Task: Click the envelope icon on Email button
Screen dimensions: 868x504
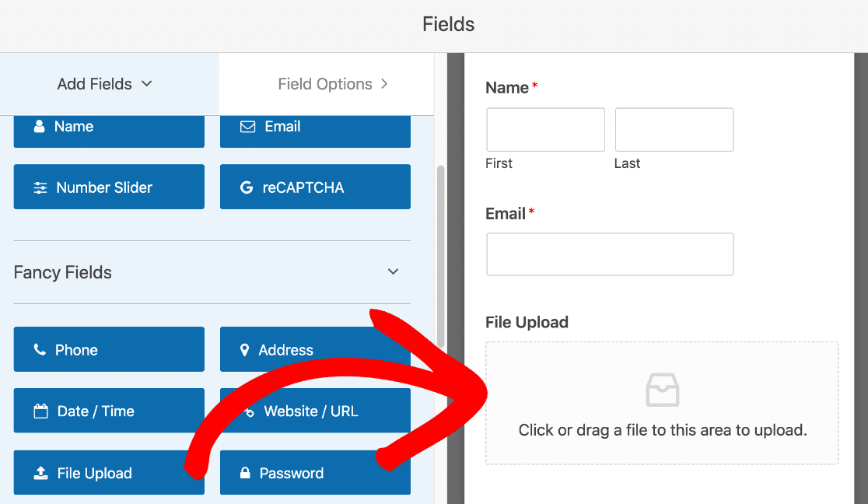Action: point(247,126)
